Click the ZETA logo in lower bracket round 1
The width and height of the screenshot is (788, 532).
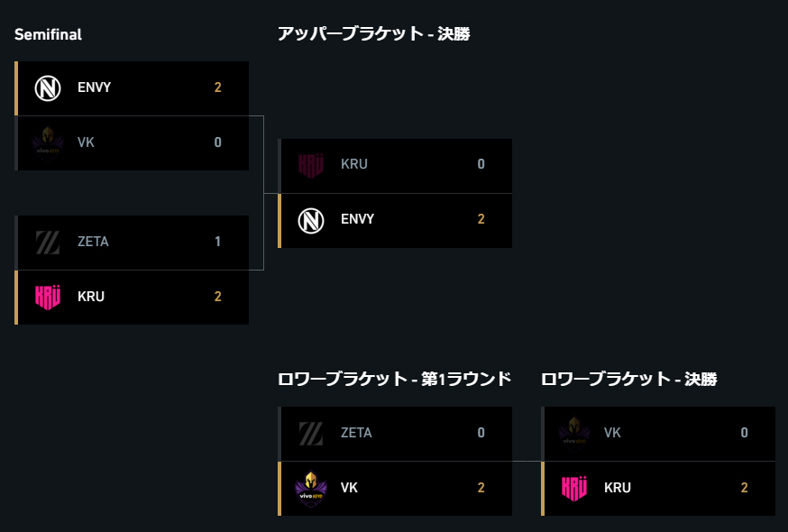(x=311, y=434)
